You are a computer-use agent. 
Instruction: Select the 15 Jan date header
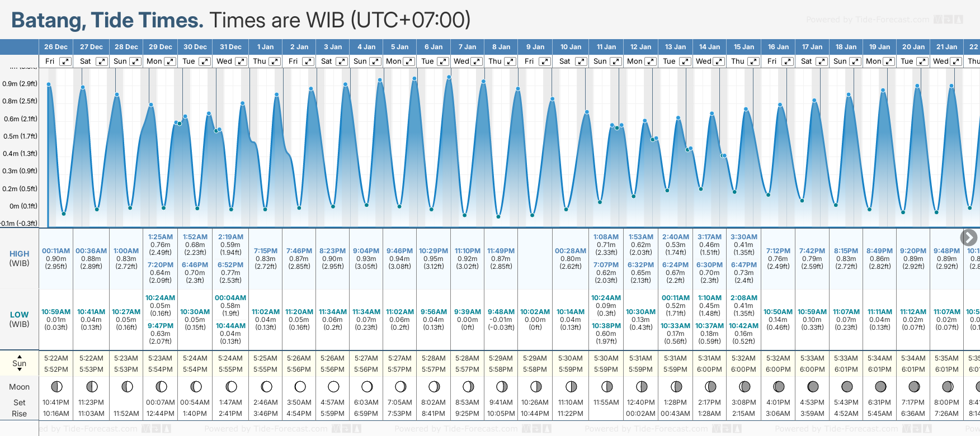[744, 47]
